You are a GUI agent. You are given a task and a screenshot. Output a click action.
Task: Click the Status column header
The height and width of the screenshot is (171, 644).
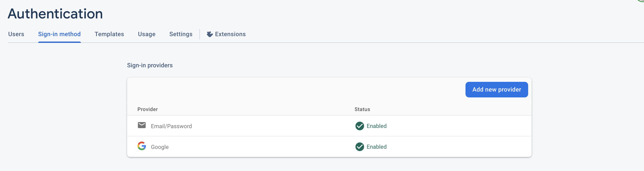click(362, 109)
